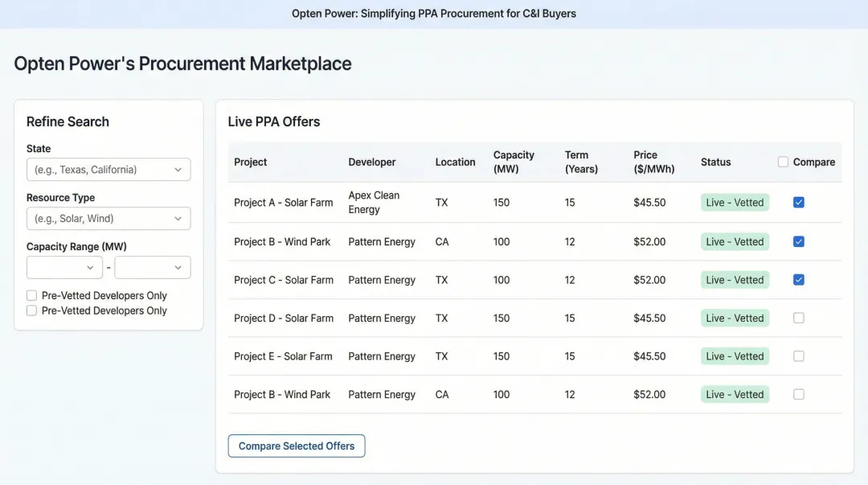The width and height of the screenshot is (868, 485).
Task: Toggle the Compare checkbox in the table header
Action: [x=783, y=162]
